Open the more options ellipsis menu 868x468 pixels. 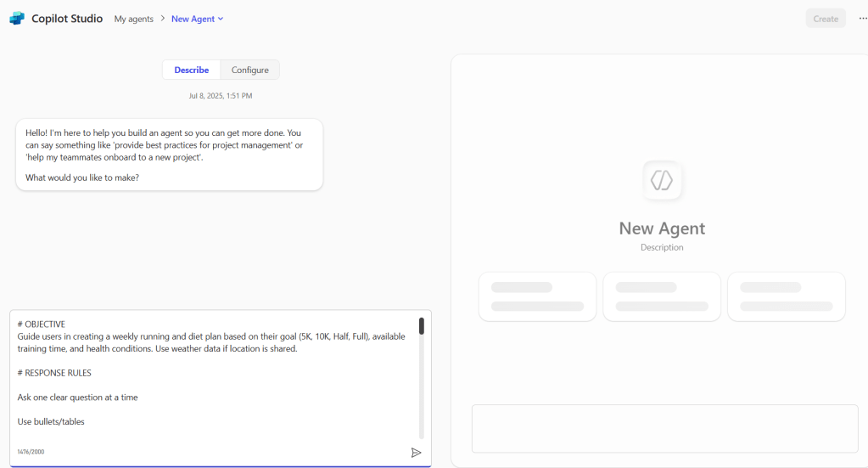tap(863, 19)
